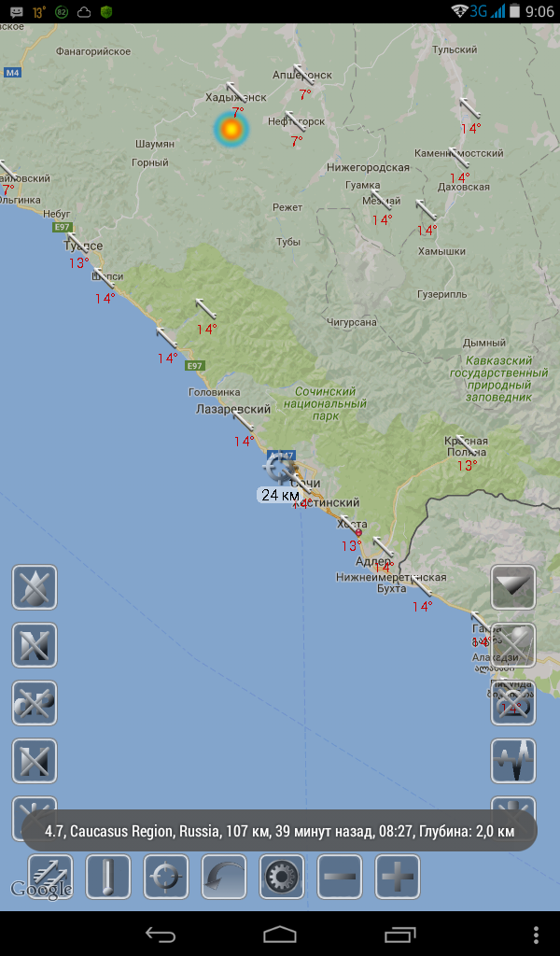Toggle the crossed-out water drop precipitation layer
This screenshot has width=560, height=956.
tap(35, 587)
